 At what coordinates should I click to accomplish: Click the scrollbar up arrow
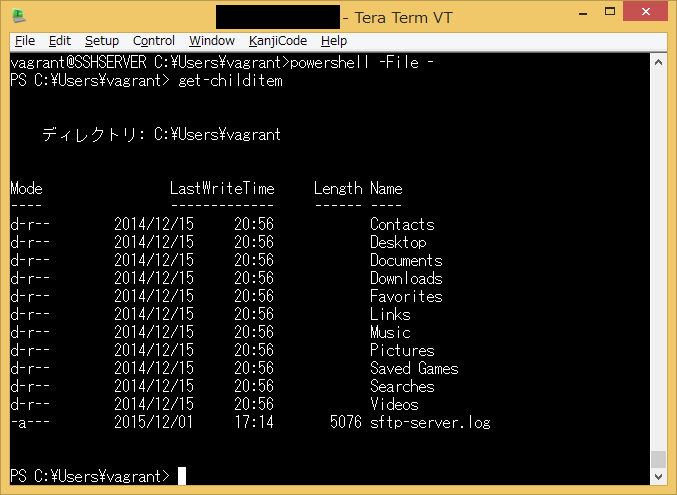[658, 62]
